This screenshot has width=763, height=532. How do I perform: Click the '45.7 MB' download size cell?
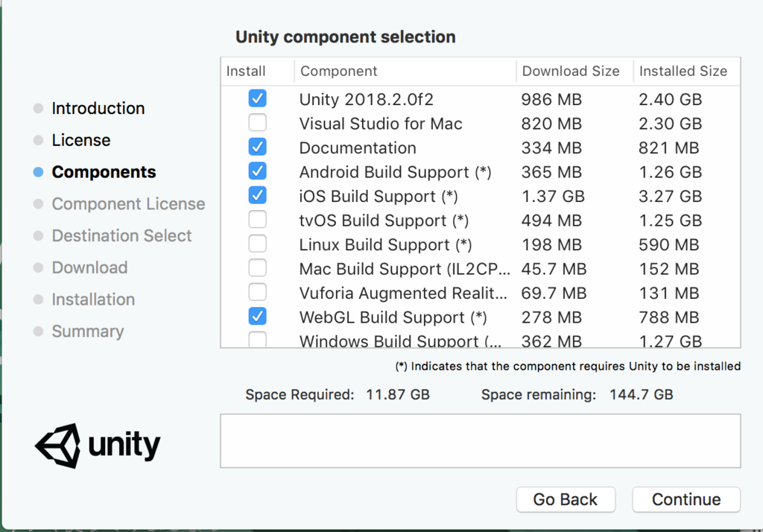554,269
